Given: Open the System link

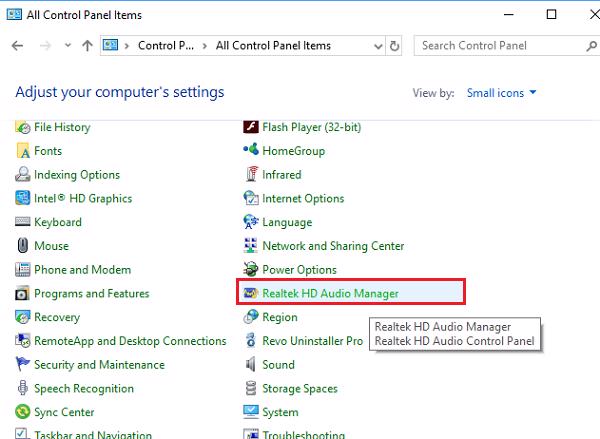Looking at the screenshot, I should [x=280, y=412].
